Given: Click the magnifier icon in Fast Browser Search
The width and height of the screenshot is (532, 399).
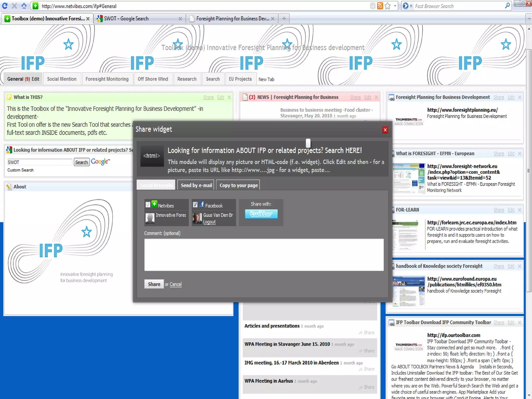Looking at the screenshot, I should point(507,6).
